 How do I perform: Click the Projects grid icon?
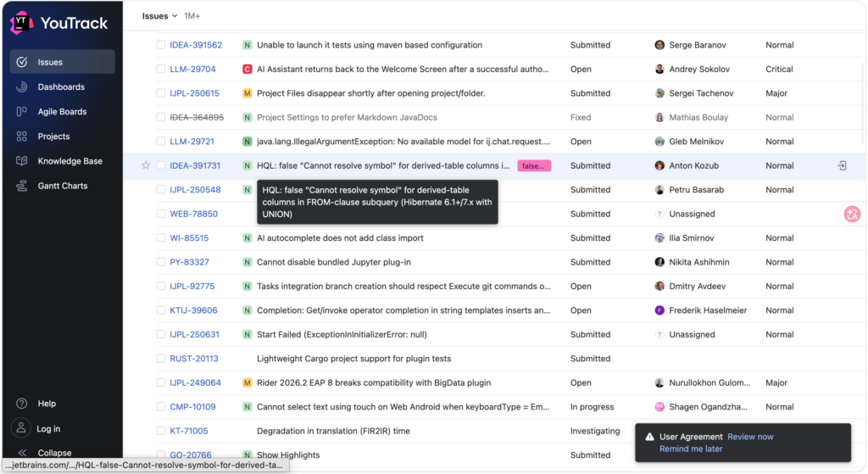click(x=21, y=137)
